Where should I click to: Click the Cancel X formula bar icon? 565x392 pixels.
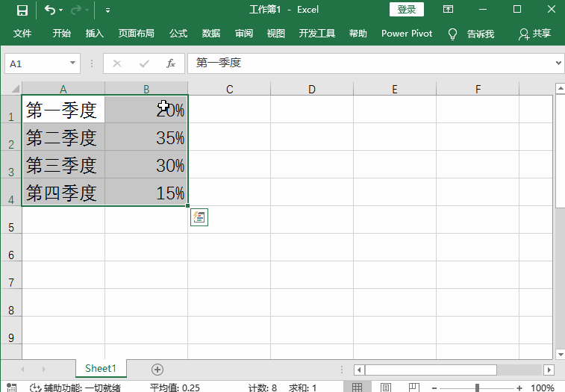117,63
